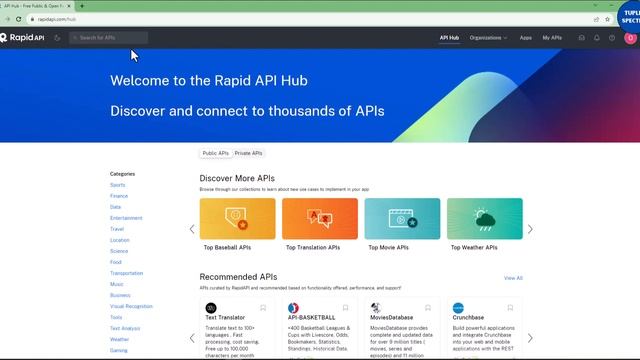The width and height of the screenshot is (640, 360).
Task: Show next Recommended APIs cards
Action: [530, 338]
